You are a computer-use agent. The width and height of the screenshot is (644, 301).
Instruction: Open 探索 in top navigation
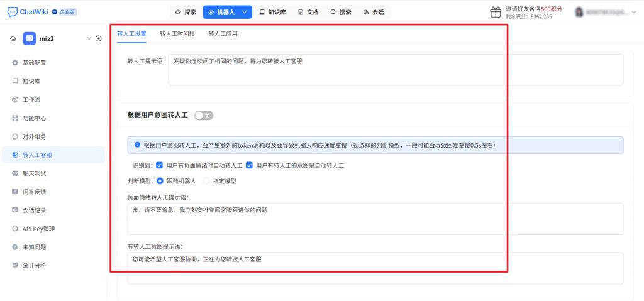coord(186,13)
